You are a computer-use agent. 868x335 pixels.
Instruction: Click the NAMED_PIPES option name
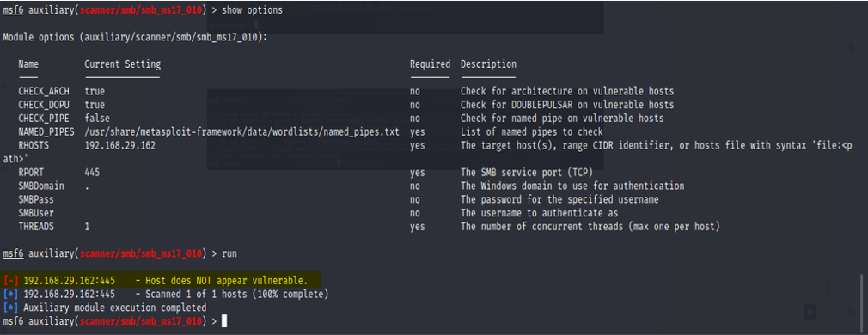(46, 131)
